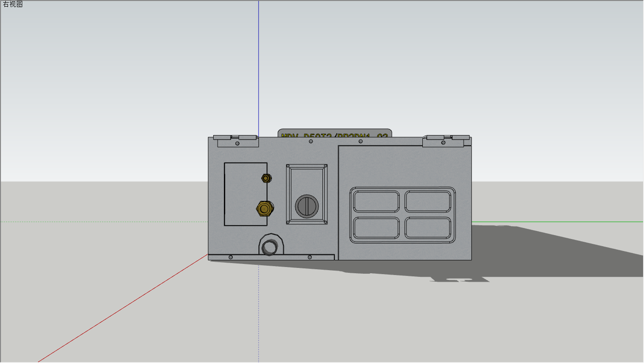Click the top-right hinge bracket
Viewport: 644px width, 363px height.
(445, 140)
